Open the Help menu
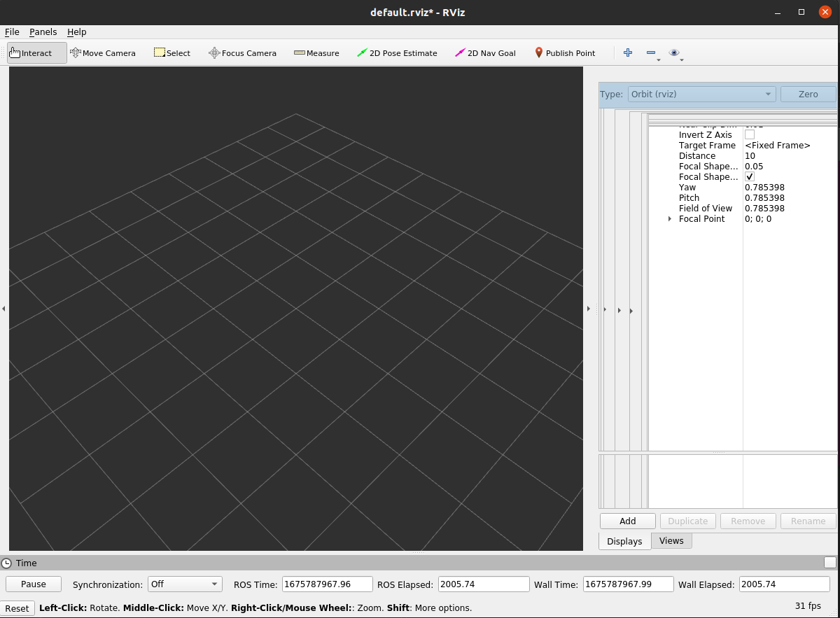 pyautogui.click(x=76, y=32)
